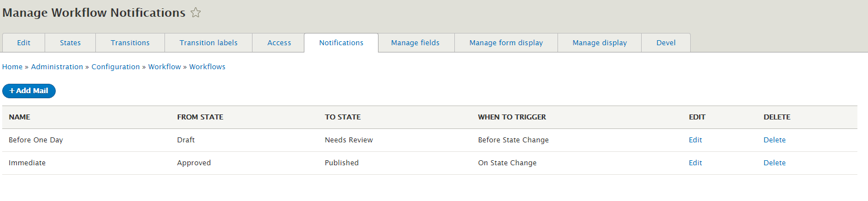Screen dimensions: 868x201
Task: Select the Access tab
Action: (x=279, y=43)
